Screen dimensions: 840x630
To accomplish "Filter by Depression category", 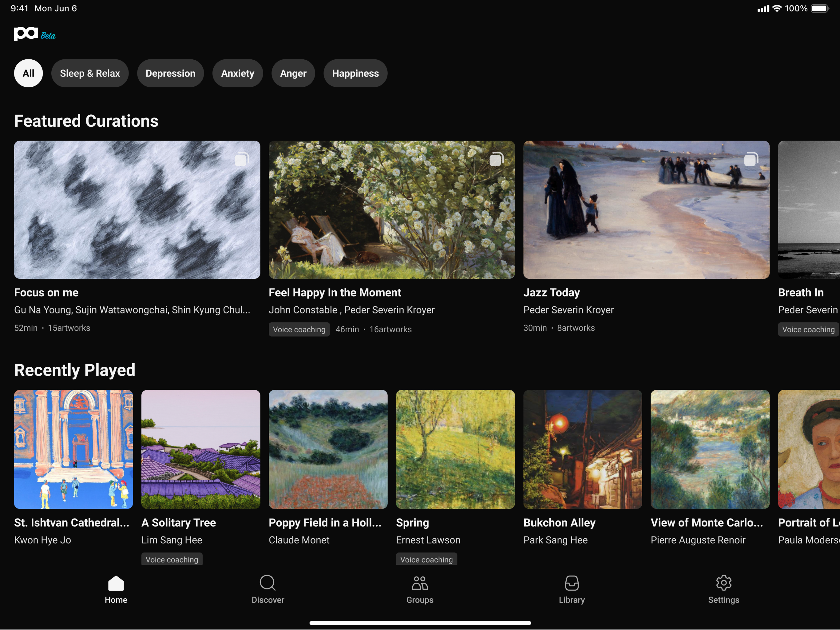I will (x=171, y=73).
